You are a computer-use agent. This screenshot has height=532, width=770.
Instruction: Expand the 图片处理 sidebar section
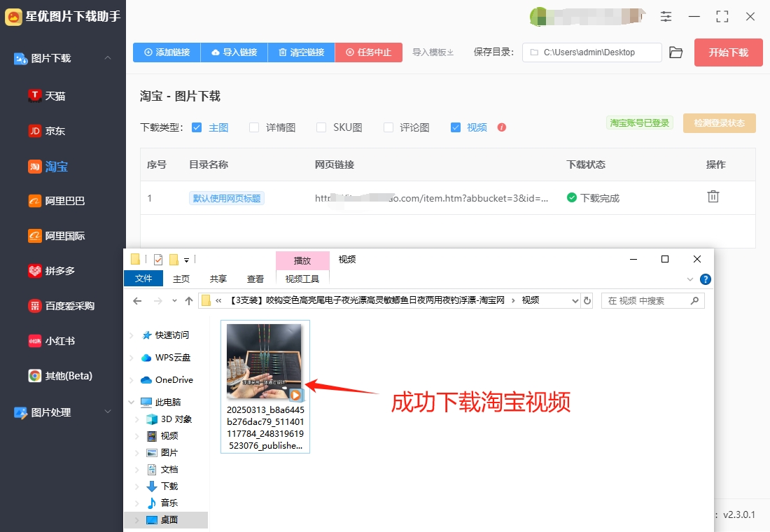point(108,412)
